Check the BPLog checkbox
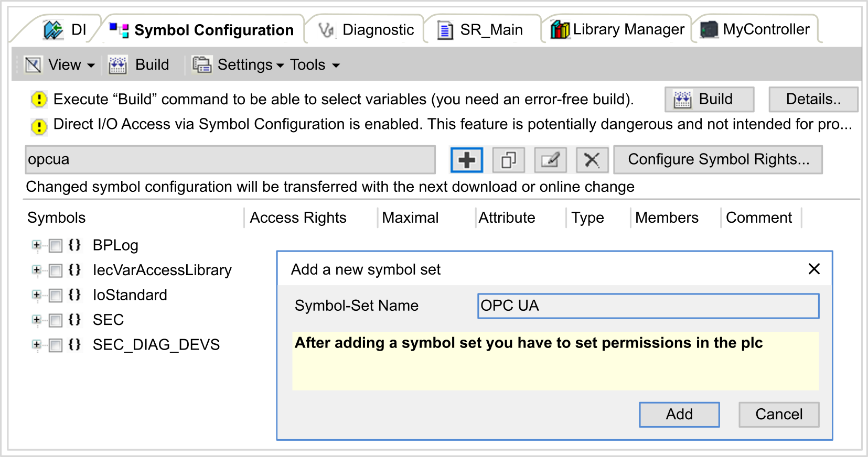This screenshot has height=457, width=868. click(x=56, y=245)
